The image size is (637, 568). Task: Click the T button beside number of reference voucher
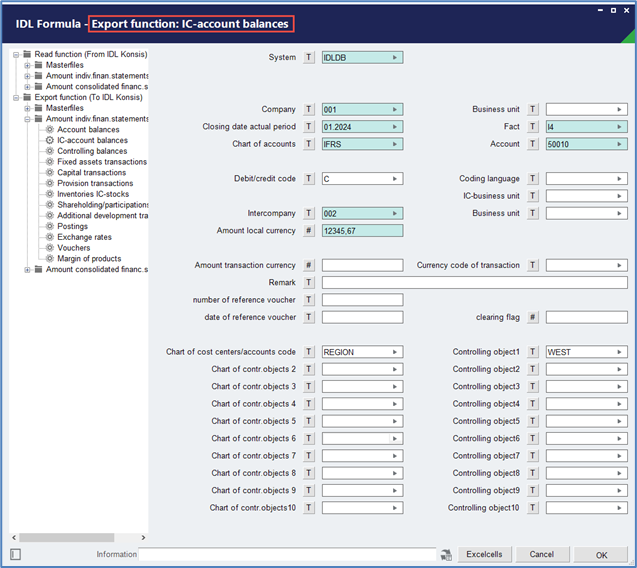pyautogui.click(x=309, y=300)
